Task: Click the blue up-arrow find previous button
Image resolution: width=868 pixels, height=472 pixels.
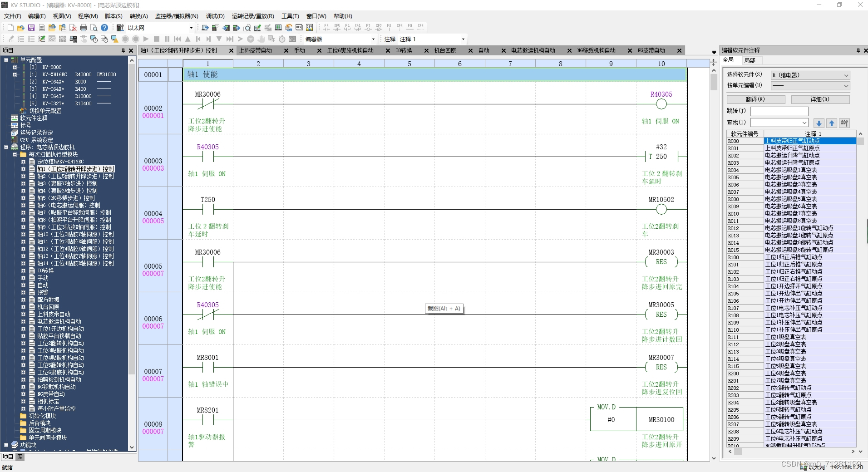Action: [832, 123]
